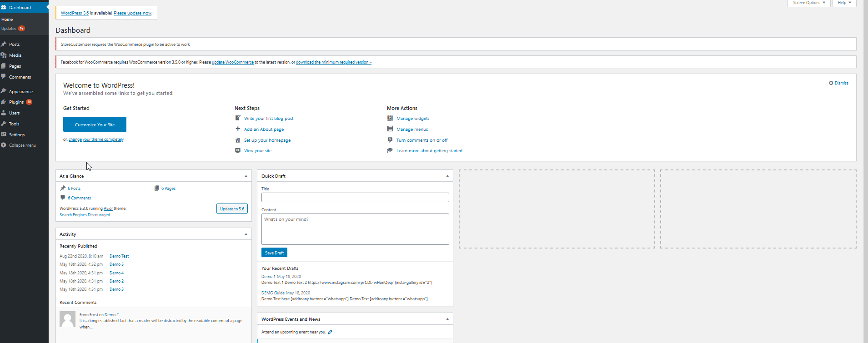Open the Help dropdown tab
Screen dimensions: 868x343
[x=844, y=3]
